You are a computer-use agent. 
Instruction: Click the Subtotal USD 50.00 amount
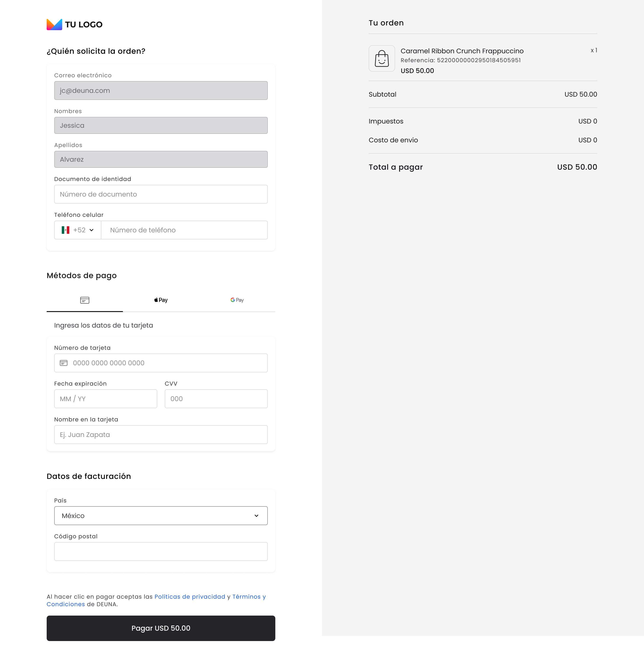click(581, 95)
